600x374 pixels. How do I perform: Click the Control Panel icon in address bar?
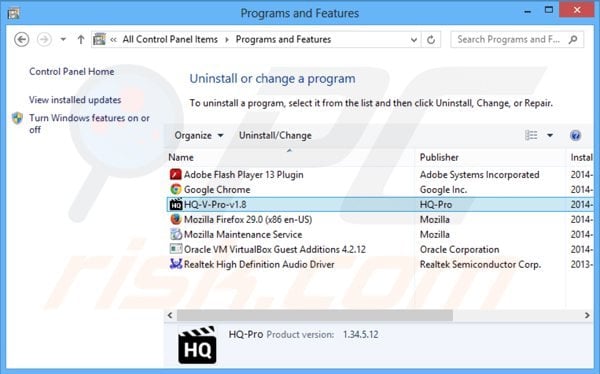(99, 39)
